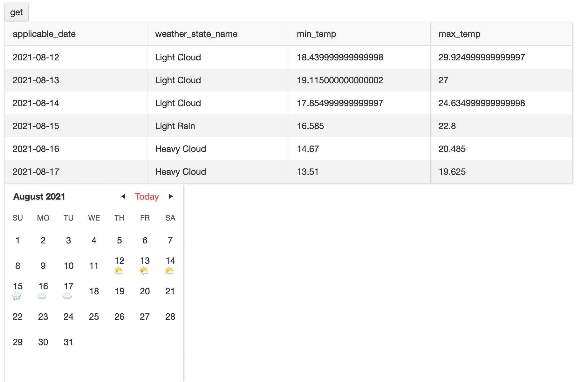Click the Heavy Cloud cell for 2021-08-17

click(x=181, y=172)
